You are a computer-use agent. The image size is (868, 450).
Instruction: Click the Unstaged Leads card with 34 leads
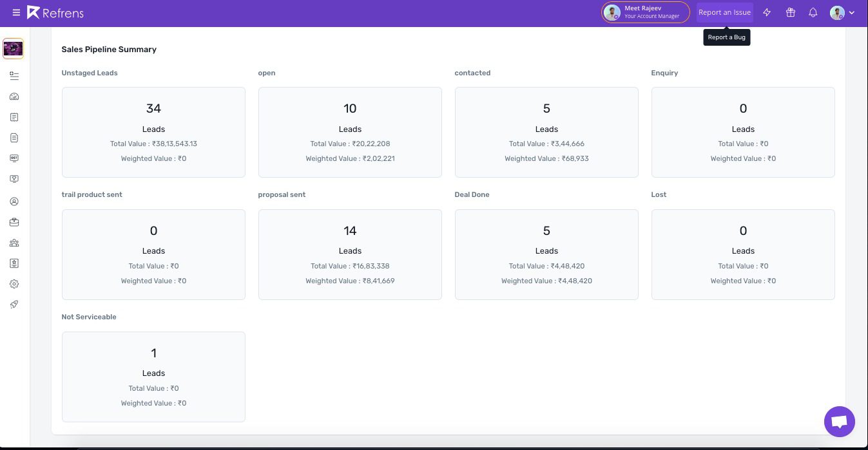click(x=153, y=132)
